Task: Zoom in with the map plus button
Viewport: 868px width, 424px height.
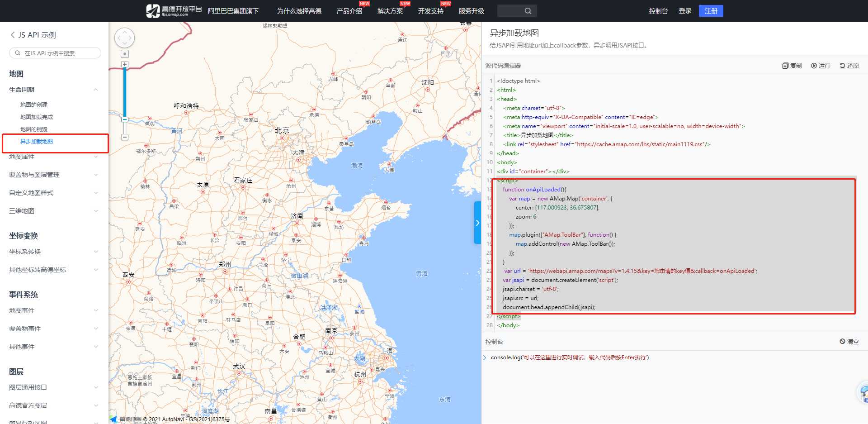Action: tap(125, 64)
